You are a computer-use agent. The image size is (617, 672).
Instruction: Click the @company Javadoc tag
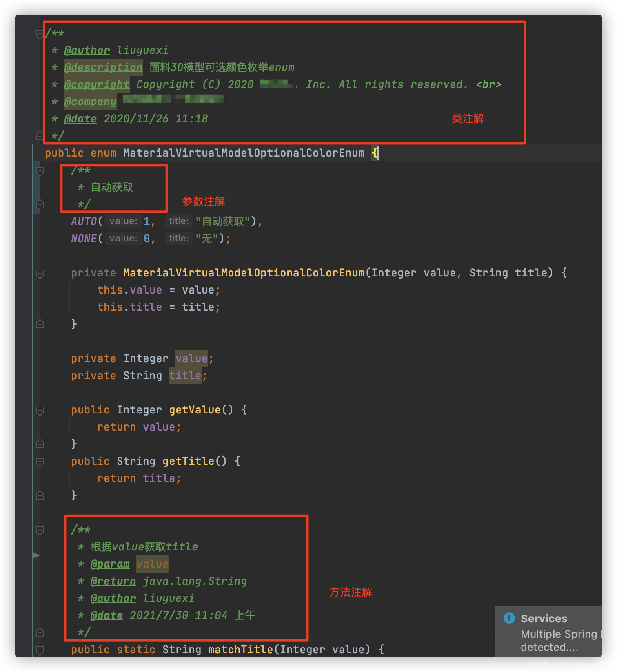(x=91, y=102)
